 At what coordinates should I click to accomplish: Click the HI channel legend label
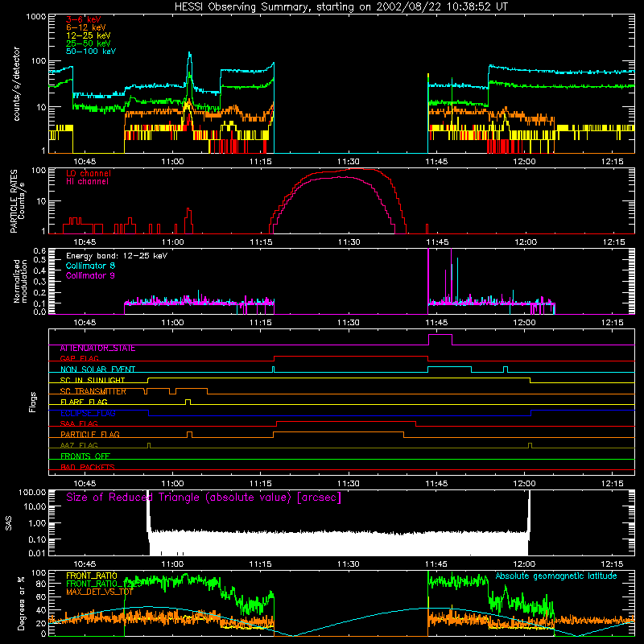(87, 182)
